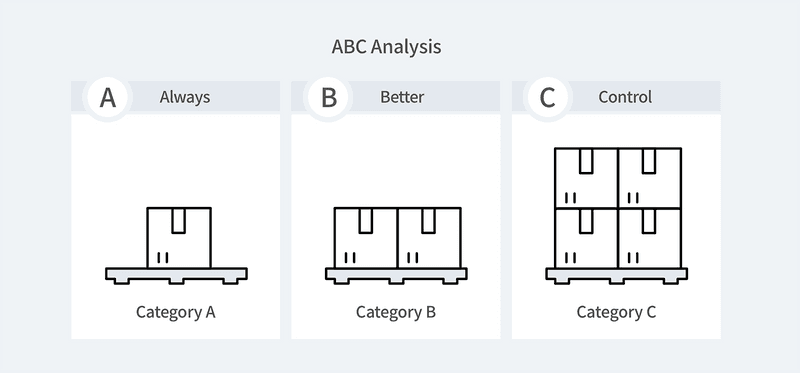This screenshot has height=373, width=800.
Task: Select the four stacked boxes pallet icon
Action: click(x=617, y=216)
